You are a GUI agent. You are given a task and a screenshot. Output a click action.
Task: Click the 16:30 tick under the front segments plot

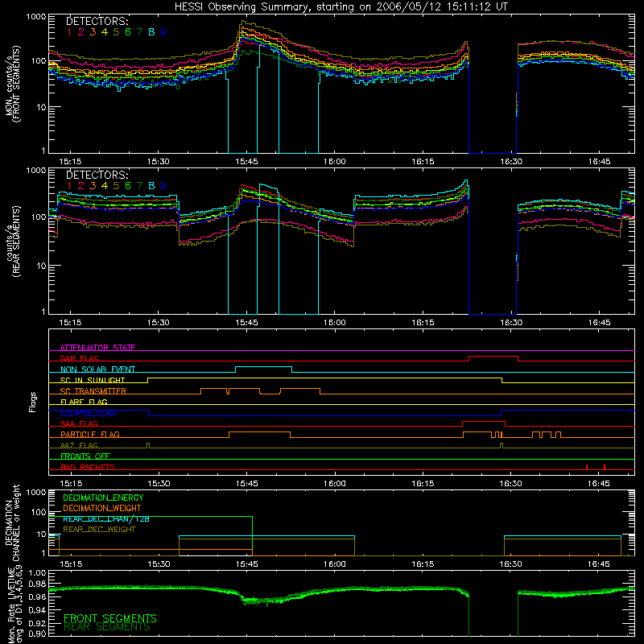tap(511, 162)
